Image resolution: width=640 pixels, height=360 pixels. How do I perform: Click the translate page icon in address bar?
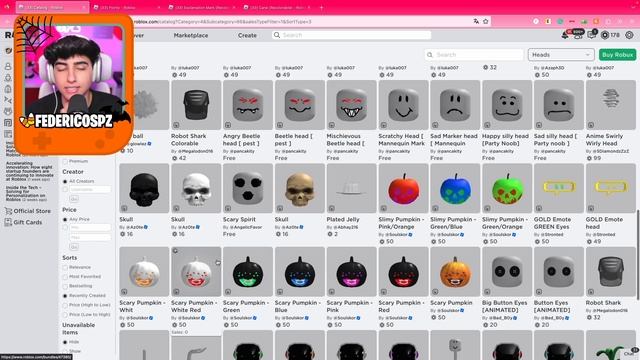[x=476, y=22]
